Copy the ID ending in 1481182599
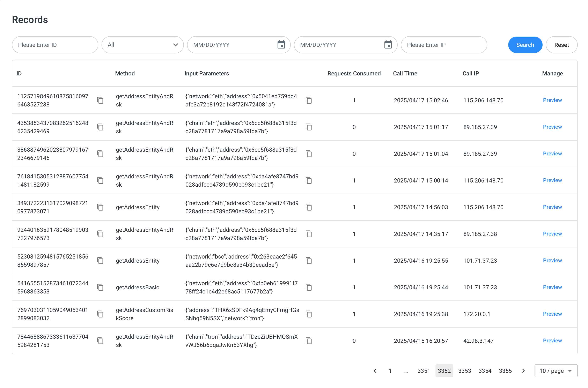 coord(100,180)
